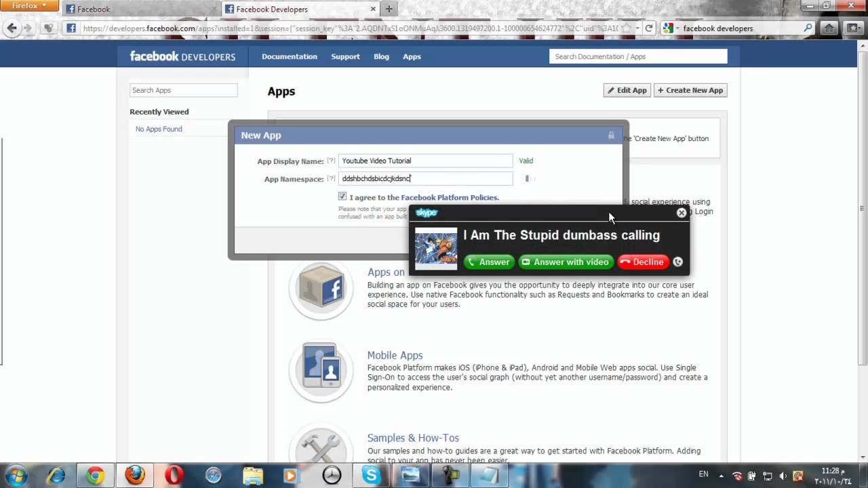Open a new browser tab
This screenshot has height=488, width=868.
tap(389, 9)
